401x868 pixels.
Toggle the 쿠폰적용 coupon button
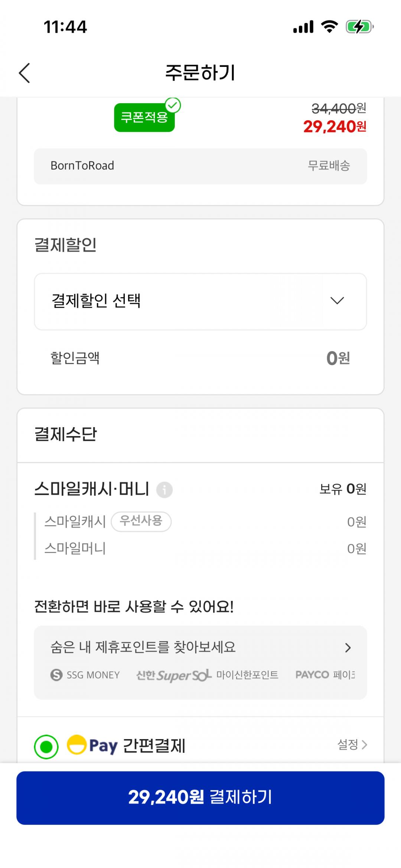tap(144, 118)
